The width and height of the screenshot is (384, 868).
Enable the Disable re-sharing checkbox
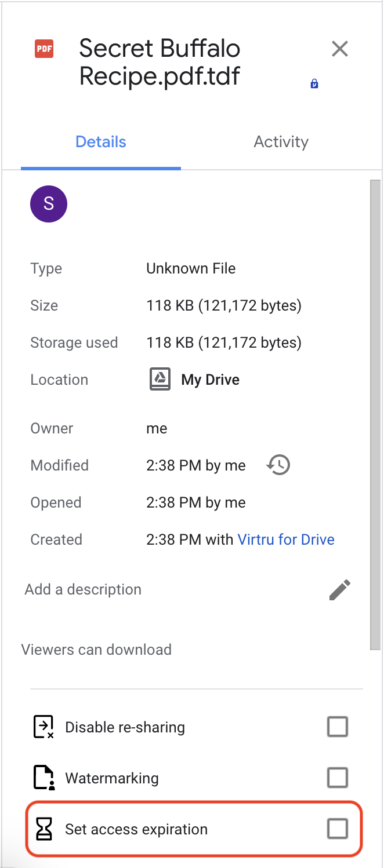(x=338, y=726)
